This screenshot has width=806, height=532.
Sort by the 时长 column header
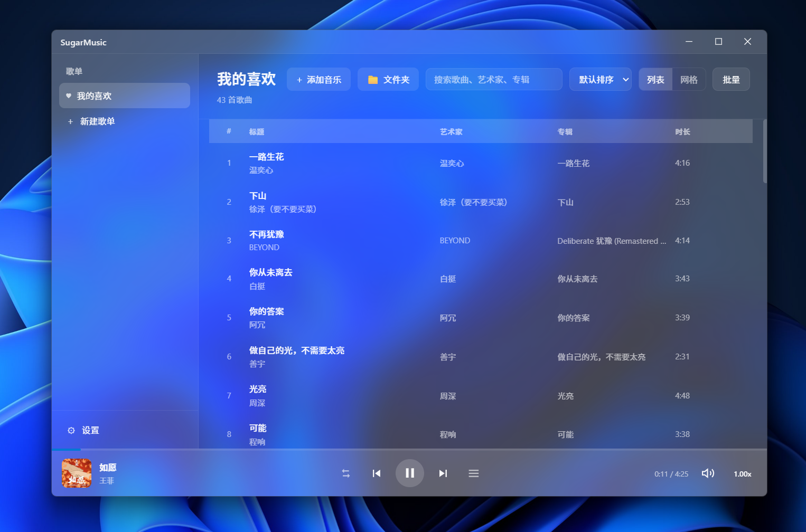682,131
